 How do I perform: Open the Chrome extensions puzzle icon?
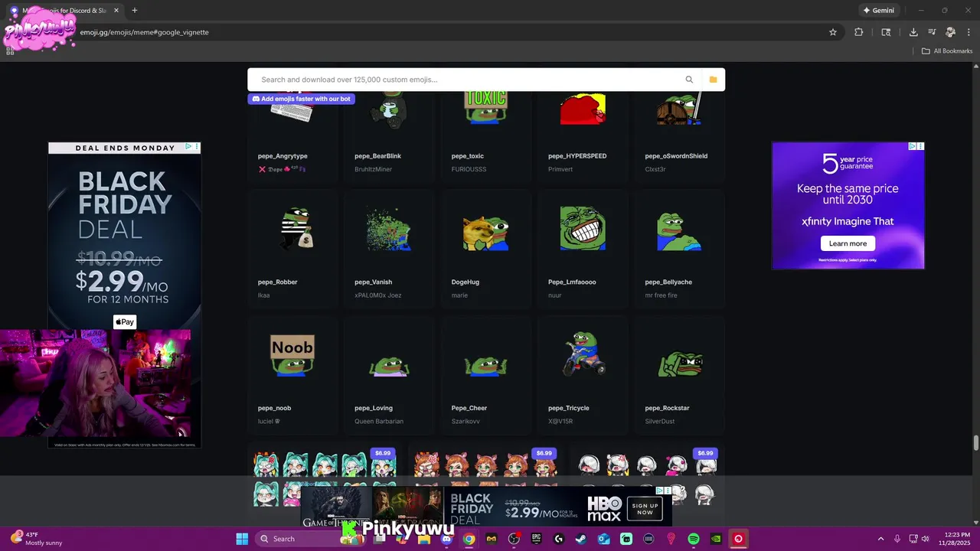point(859,32)
